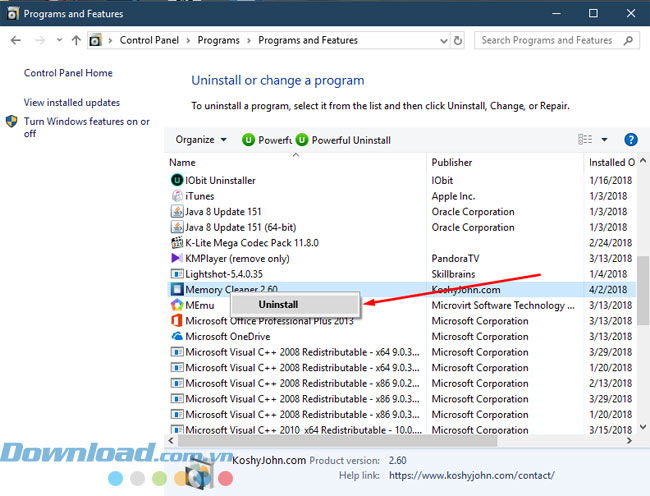Go back with the back arrow
650x496 pixels.
[16, 40]
